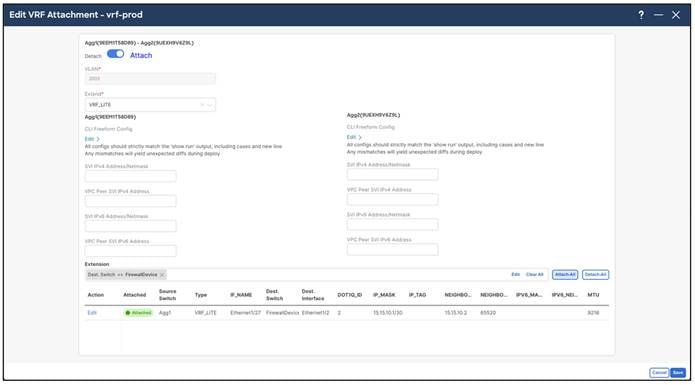
Task: Sort by MTU column header
Action: [x=593, y=295]
